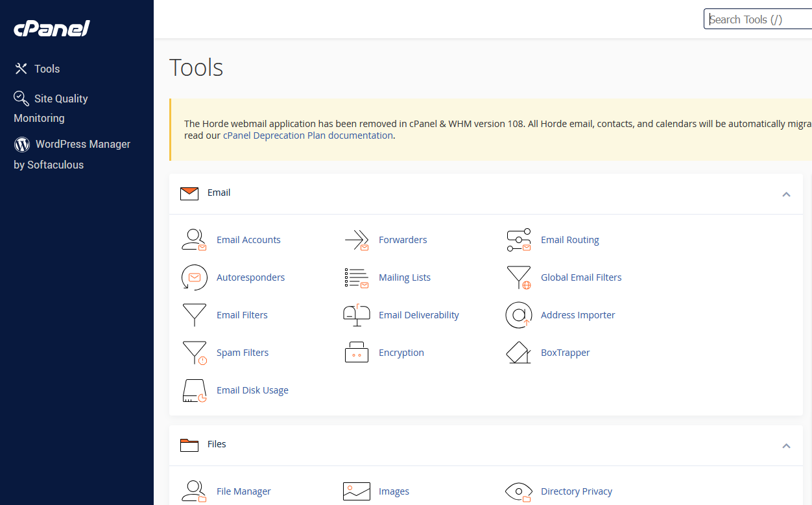812x505 pixels.
Task: Click the Autoresponders envelope icon
Action: coord(194,277)
